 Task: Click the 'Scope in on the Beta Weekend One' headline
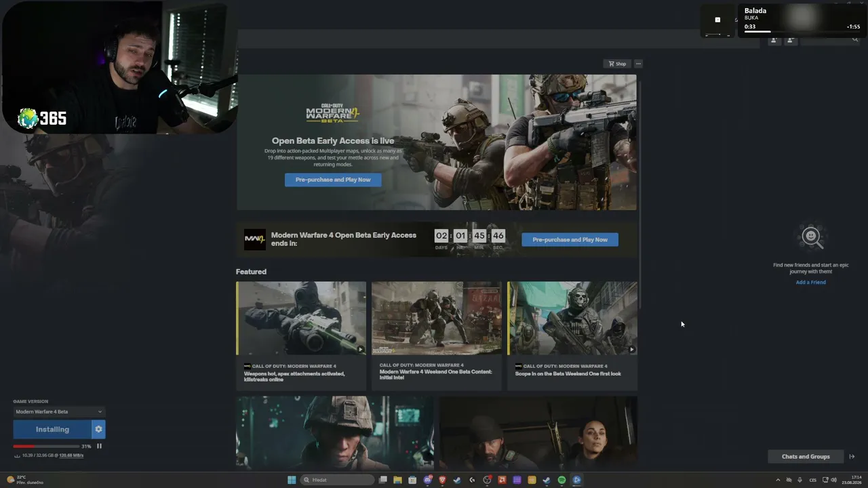coord(568,373)
